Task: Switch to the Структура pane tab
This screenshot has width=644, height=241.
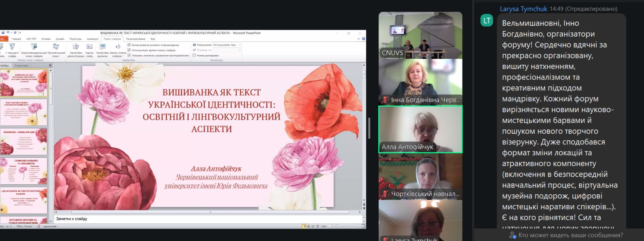Action: coord(21,65)
